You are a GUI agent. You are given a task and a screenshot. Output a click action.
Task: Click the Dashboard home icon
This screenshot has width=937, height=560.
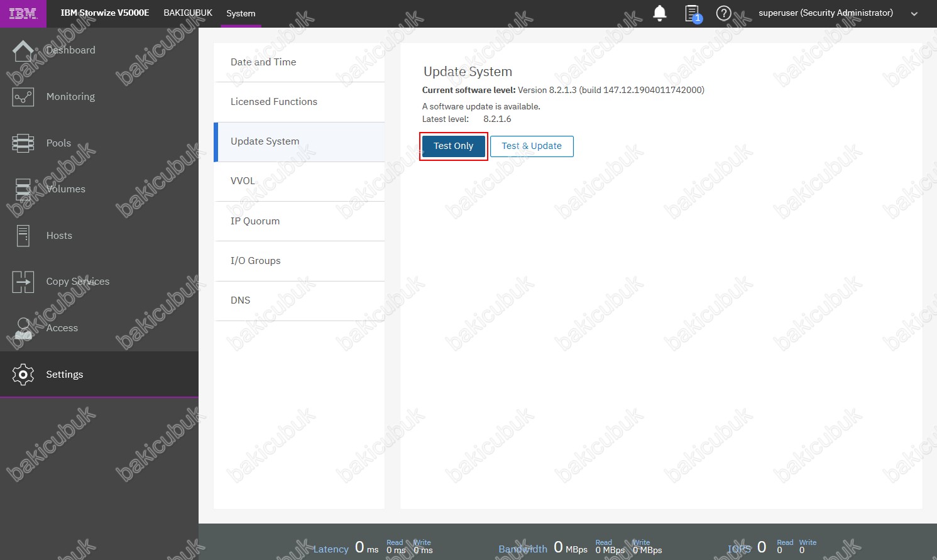click(x=23, y=51)
